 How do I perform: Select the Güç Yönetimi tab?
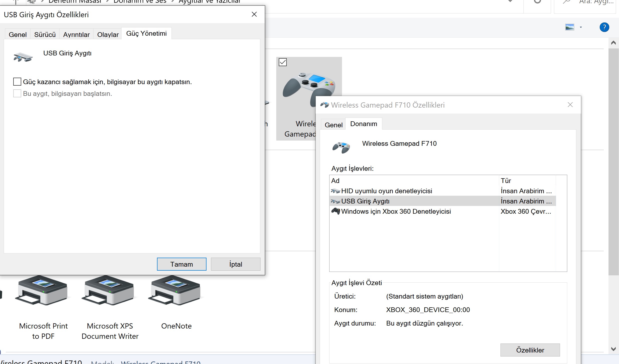click(x=146, y=33)
